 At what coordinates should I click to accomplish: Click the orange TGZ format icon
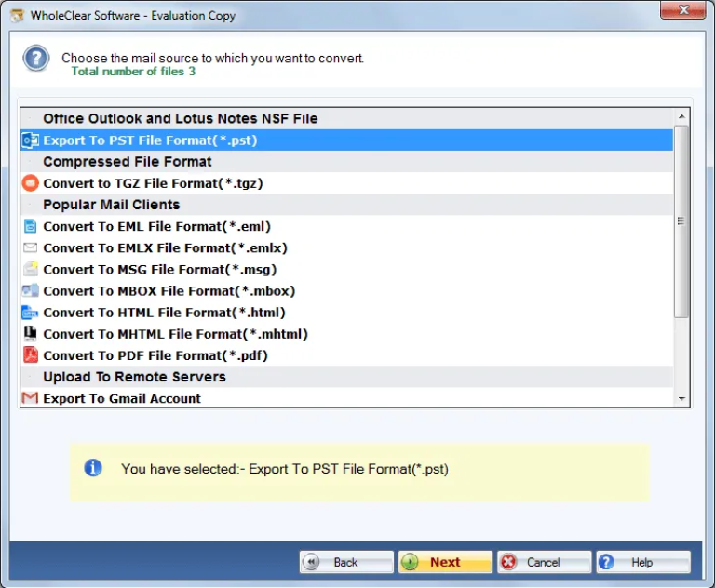[x=30, y=183]
